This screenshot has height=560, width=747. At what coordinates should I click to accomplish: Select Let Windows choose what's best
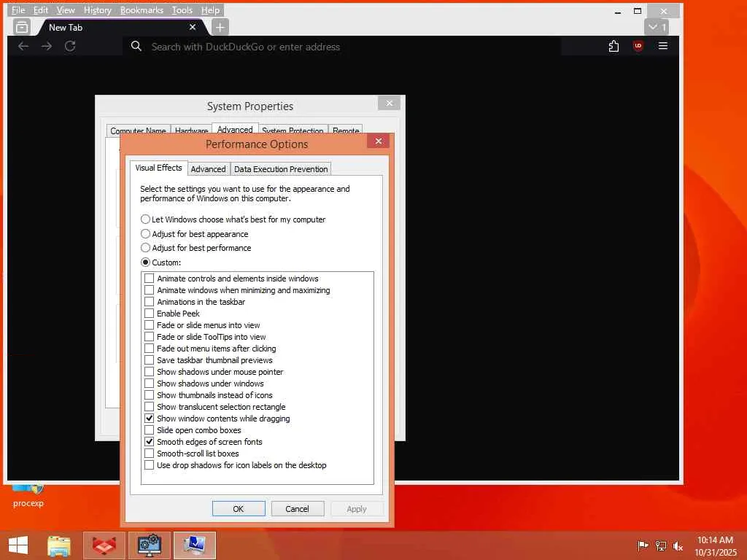pos(233,219)
